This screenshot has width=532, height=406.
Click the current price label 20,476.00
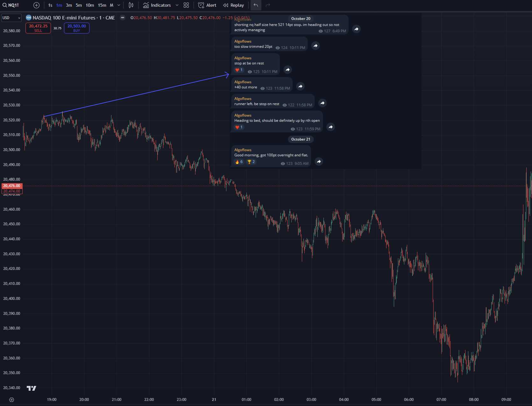coord(12,186)
